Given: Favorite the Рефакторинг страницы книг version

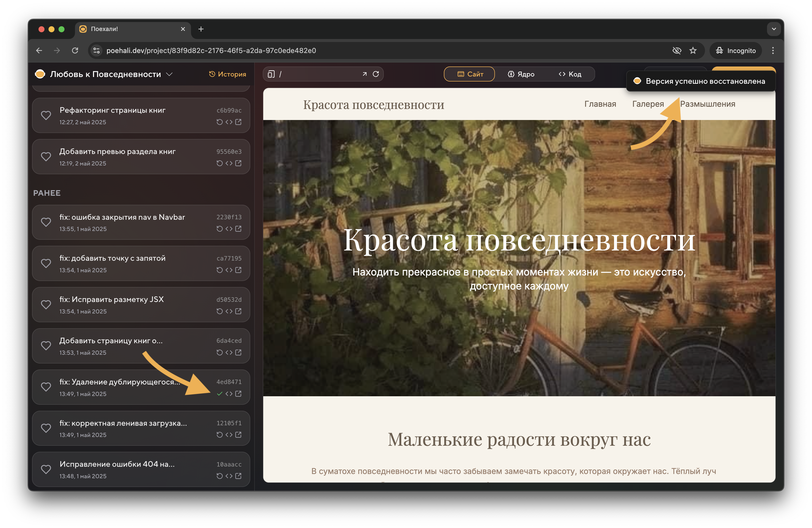Looking at the screenshot, I should pos(46,115).
